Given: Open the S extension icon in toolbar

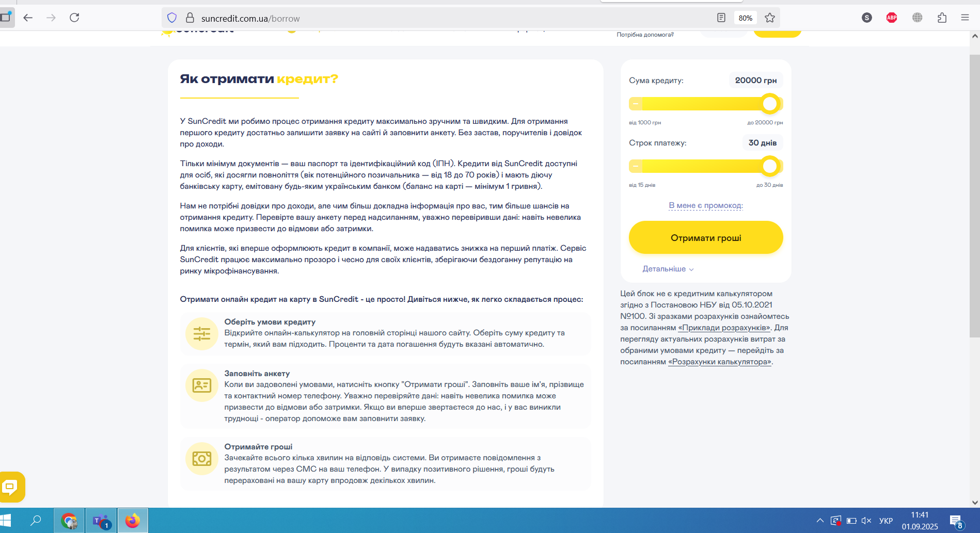Looking at the screenshot, I should point(867,18).
